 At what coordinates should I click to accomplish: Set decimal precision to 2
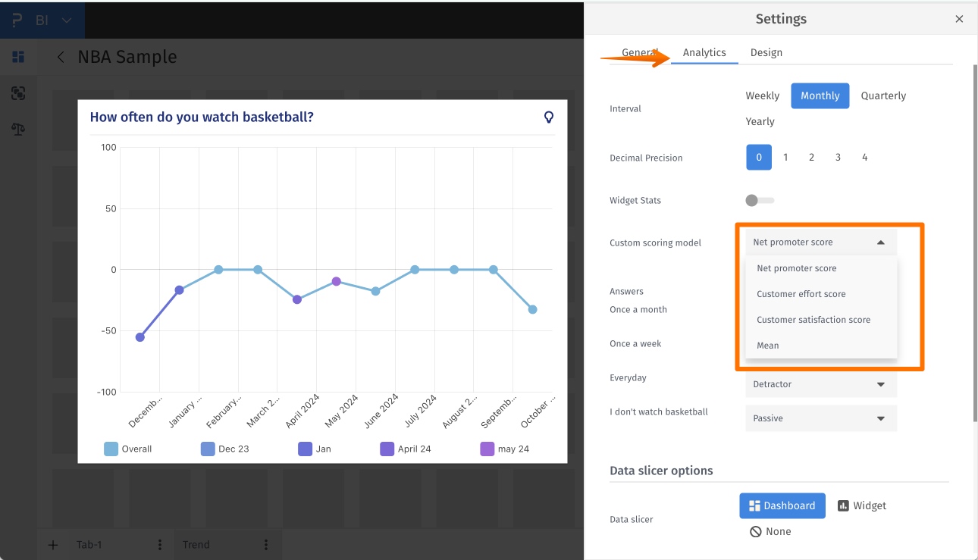pyautogui.click(x=811, y=157)
